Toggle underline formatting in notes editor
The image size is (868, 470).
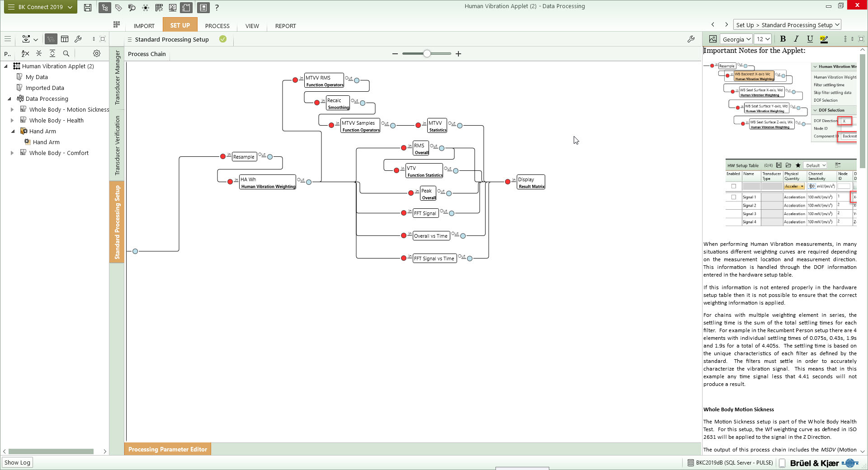[810, 39]
